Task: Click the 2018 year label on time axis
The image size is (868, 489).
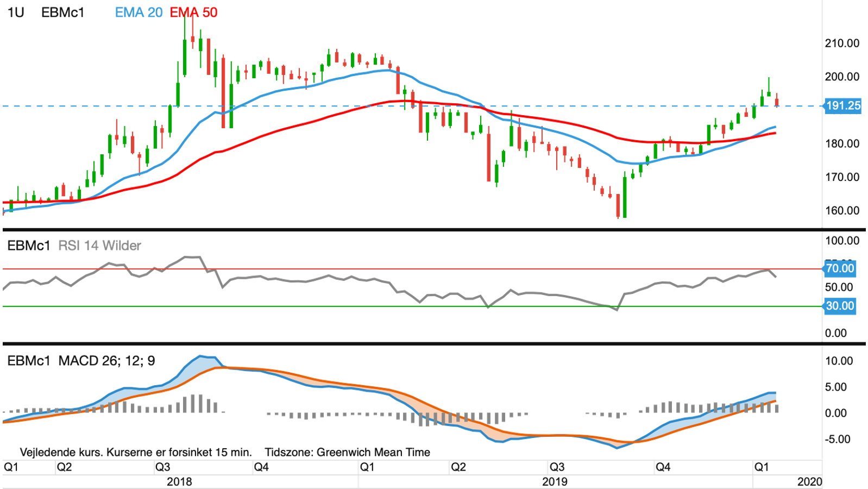Action: click(x=179, y=482)
